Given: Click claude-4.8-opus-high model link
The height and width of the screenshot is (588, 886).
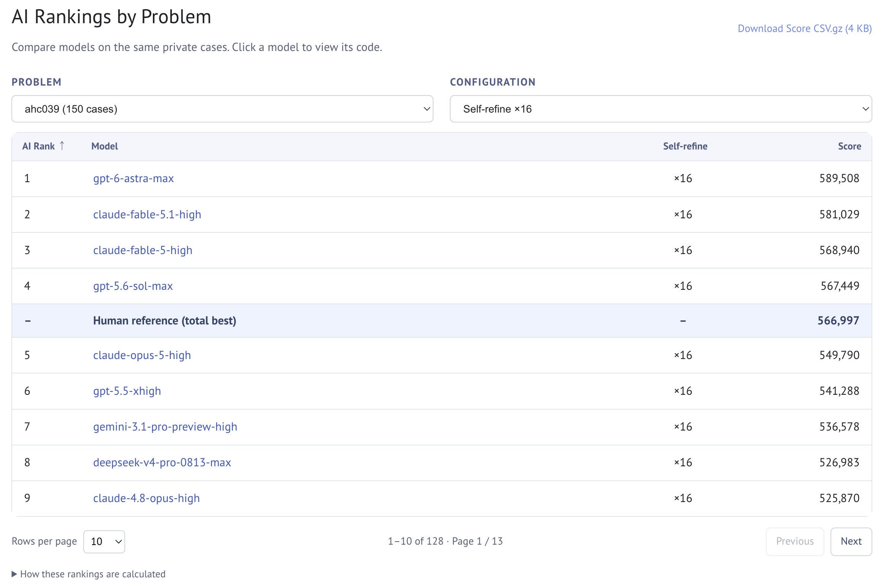Looking at the screenshot, I should [146, 498].
